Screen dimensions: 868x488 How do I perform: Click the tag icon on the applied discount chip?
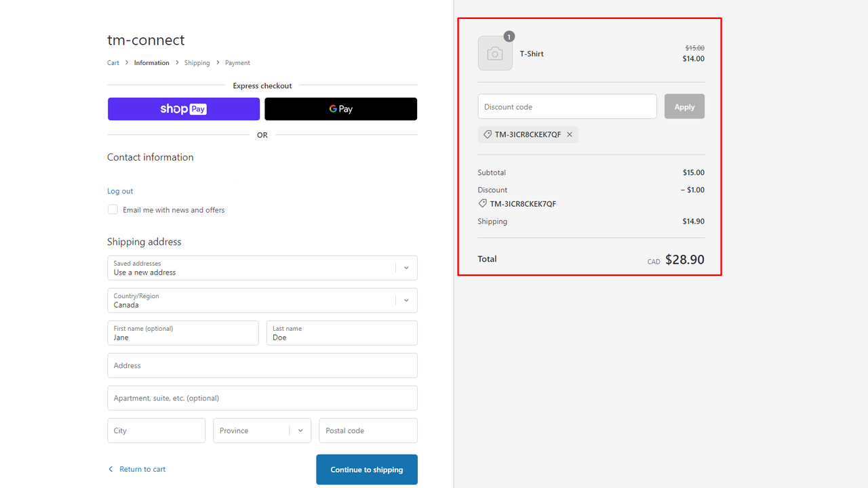point(488,134)
